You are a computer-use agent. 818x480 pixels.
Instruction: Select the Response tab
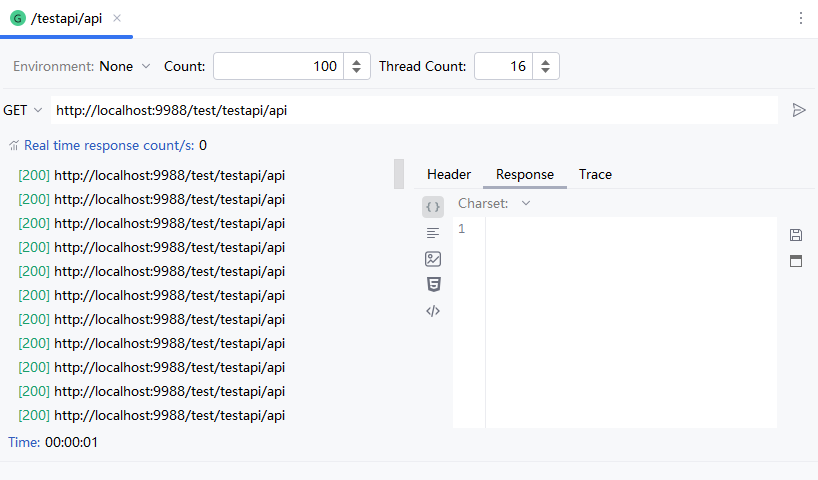click(x=524, y=174)
